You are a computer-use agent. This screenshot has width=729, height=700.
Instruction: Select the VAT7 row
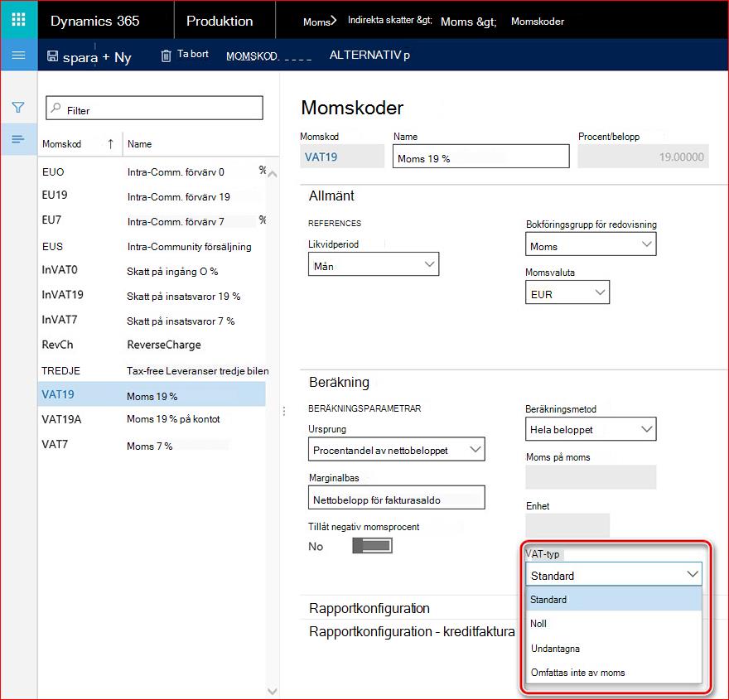[152, 445]
